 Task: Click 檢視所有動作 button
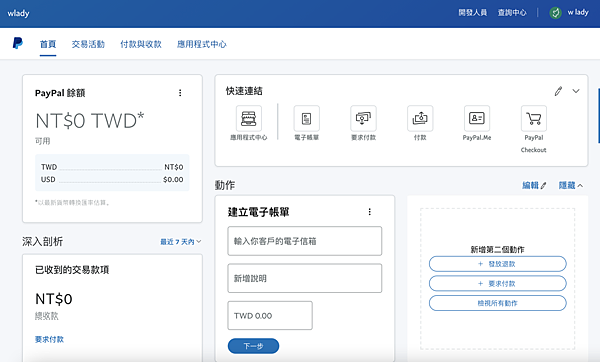pyautogui.click(x=498, y=303)
